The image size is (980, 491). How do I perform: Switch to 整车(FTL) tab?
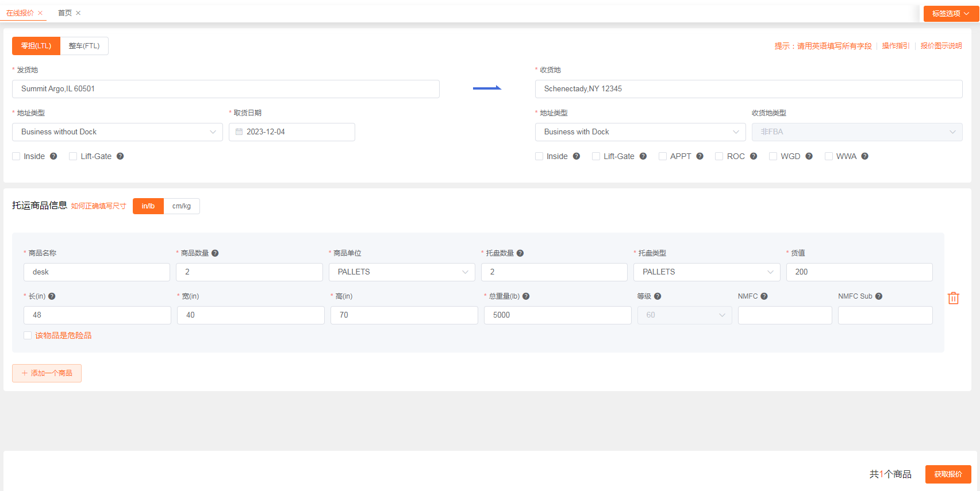point(84,46)
